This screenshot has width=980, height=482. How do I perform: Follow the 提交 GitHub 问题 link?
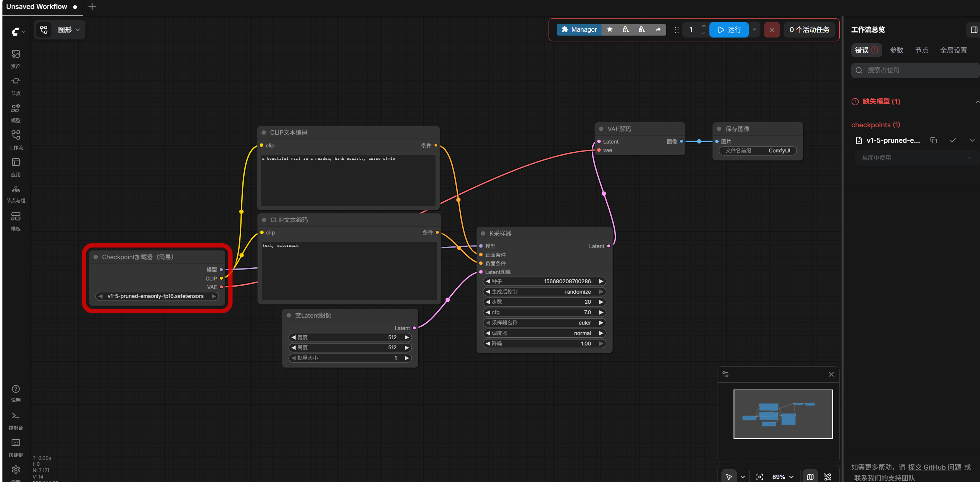pyautogui.click(x=934, y=467)
